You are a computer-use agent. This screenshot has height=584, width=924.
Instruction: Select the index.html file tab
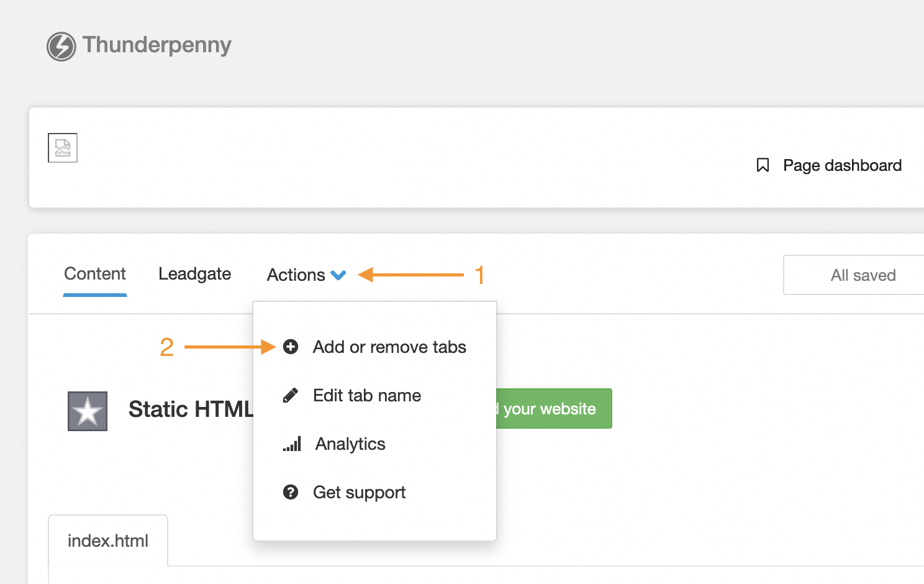108,541
